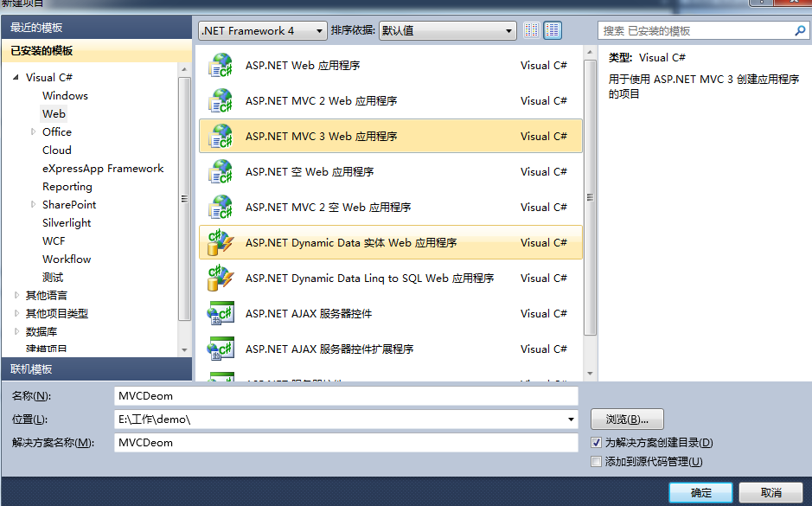Screen dimensions: 812x506
Task: Expand the SharePoint tree node
Action: [33, 205]
